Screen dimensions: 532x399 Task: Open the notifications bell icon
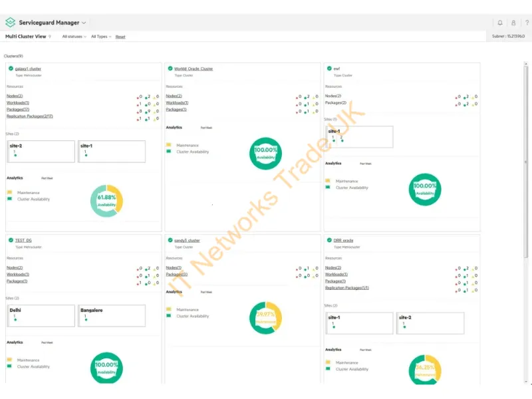[500, 23]
